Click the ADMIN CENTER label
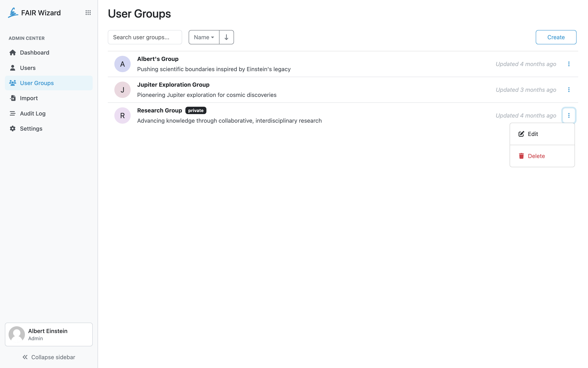Image resolution: width=588 pixels, height=368 pixels. [27, 38]
